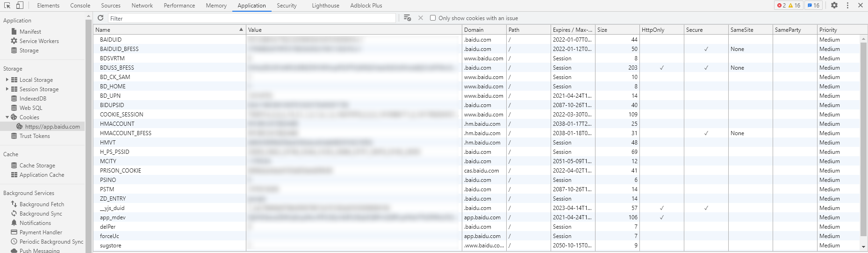Sort cookies by the Name column header
This screenshot has height=253, width=868.
(168, 30)
